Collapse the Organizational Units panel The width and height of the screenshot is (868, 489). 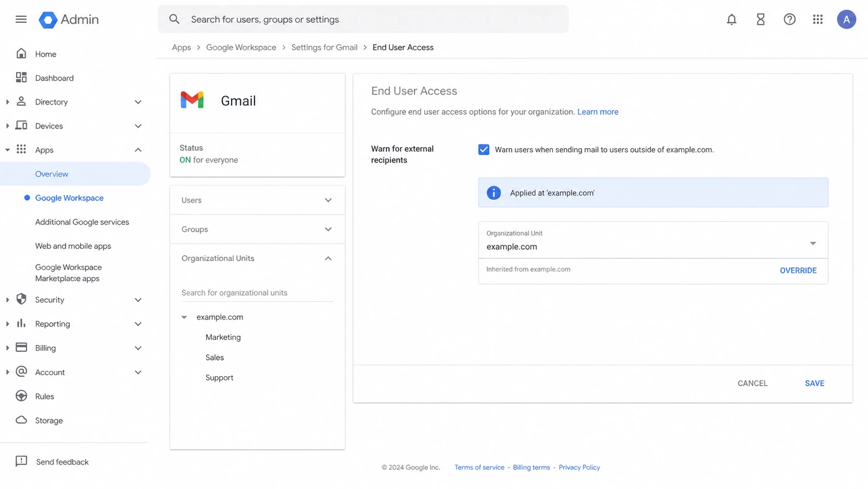pyautogui.click(x=257, y=258)
